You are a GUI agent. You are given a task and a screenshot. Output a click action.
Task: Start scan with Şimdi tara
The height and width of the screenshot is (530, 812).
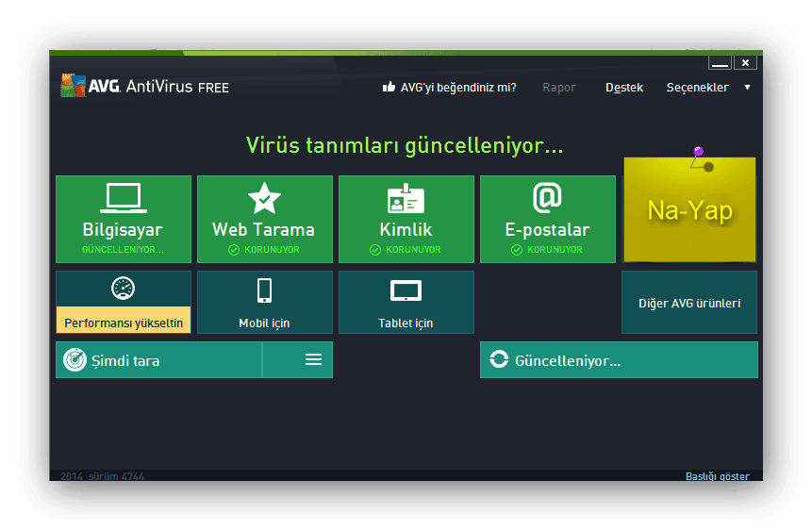[x=158, y=359]
